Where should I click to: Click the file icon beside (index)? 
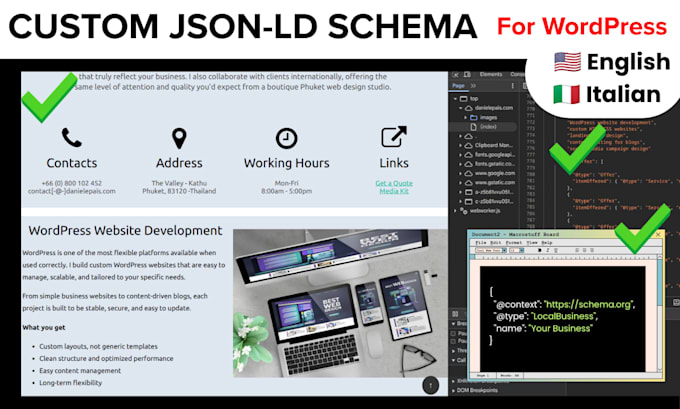pyautogui.click(x=474, y=127)
